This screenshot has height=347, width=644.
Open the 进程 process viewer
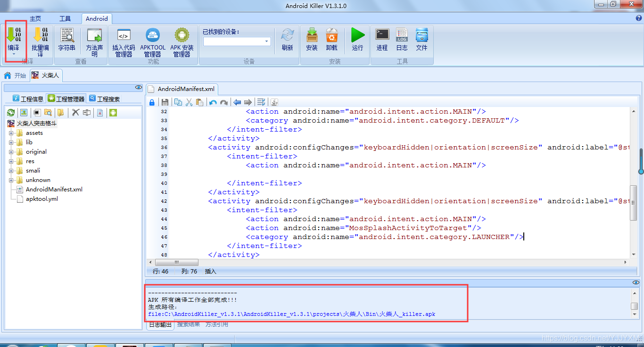pyautogui.click(x=382, y=39)
